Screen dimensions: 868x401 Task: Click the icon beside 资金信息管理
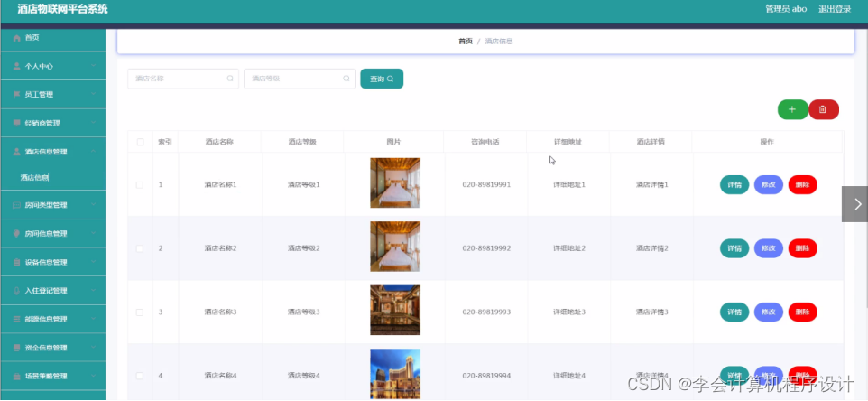pos(16,348)
